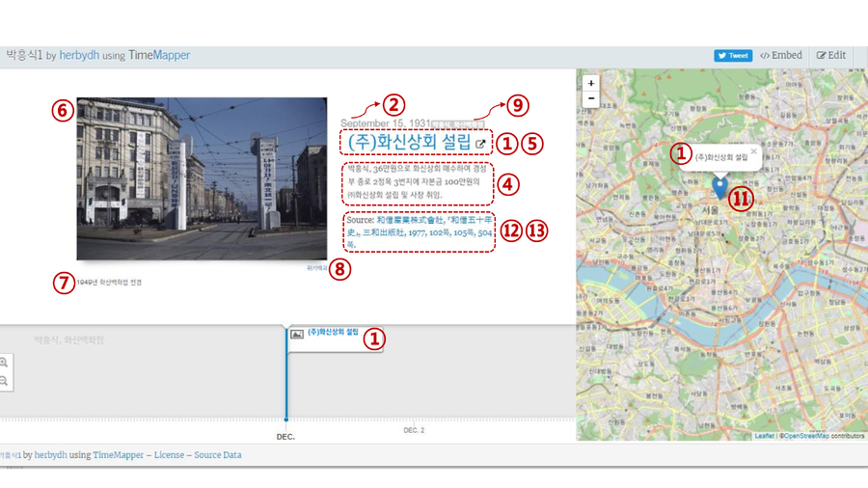Click the caption 1949년 화신백화점 전경
This screenshot has height=488, width=868.
click(x=109, y=283)
